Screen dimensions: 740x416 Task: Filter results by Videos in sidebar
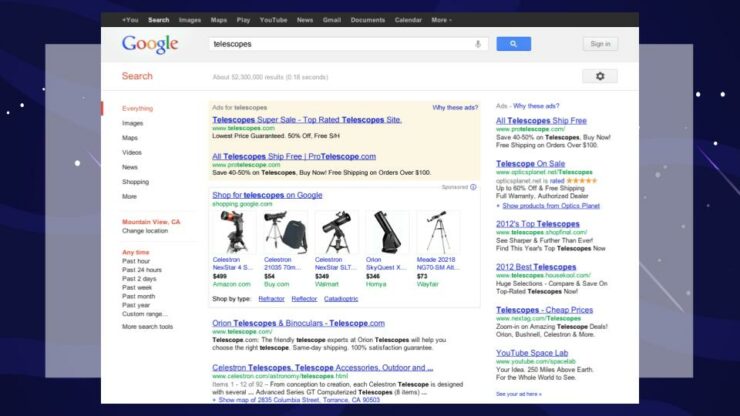point(132,152)
